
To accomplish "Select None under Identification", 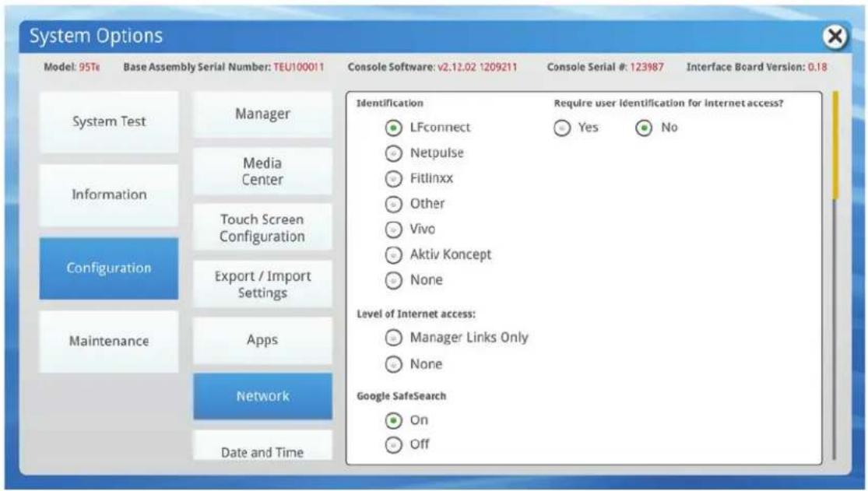I will coord(394,280).
